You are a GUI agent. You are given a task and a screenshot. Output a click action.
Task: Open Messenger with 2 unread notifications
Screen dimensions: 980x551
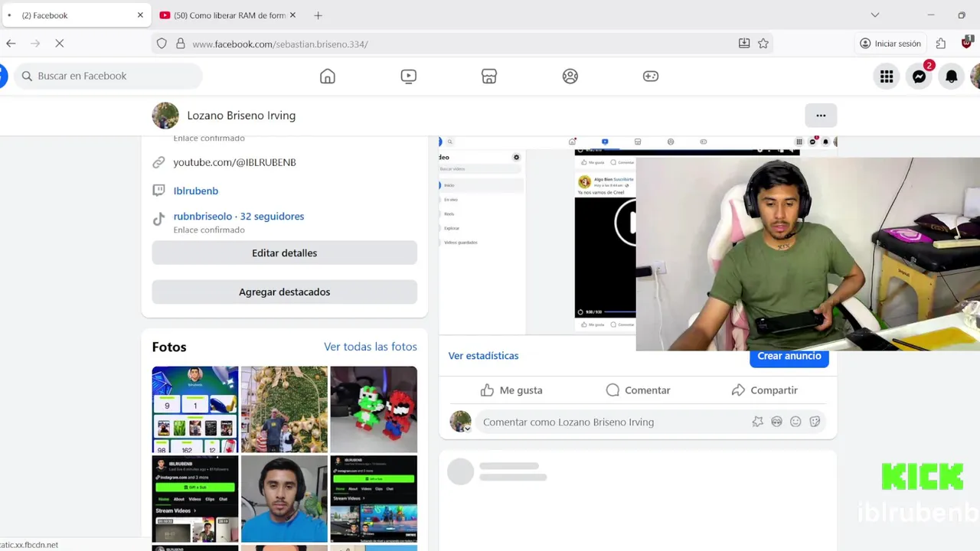tap(920, 76)
